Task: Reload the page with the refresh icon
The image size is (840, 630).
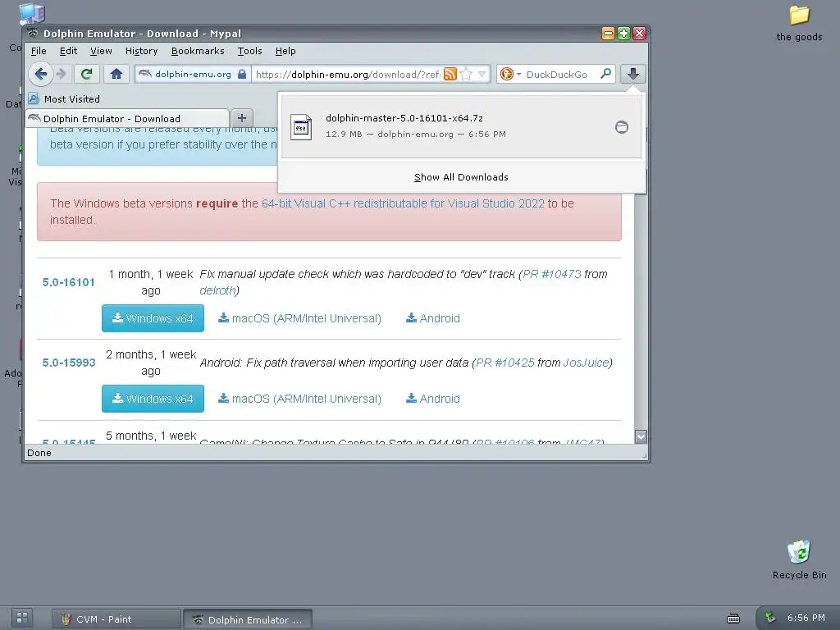Action: [x=86, y=74]
